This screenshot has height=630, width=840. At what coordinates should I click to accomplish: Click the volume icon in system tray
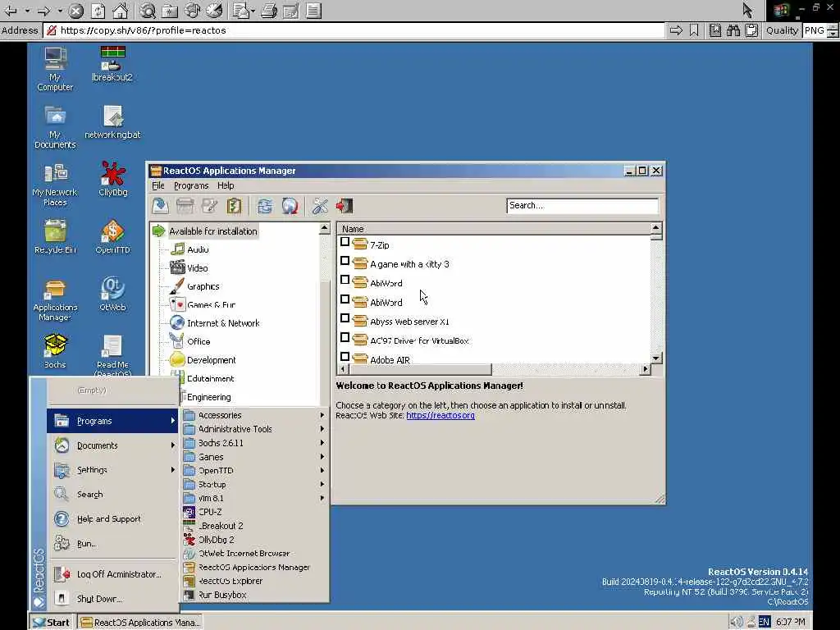point(737,622)
